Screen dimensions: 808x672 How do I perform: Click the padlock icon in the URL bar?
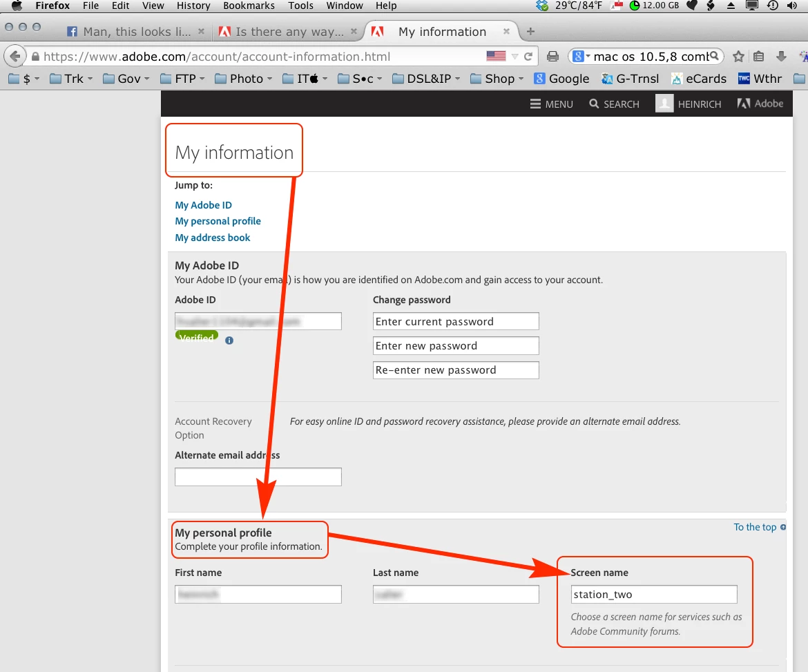pos(35,57)
